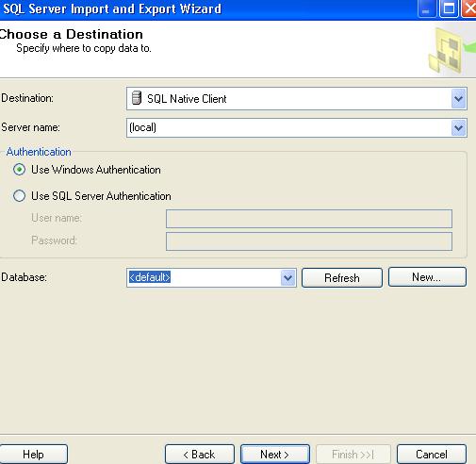The width and height of the screenshot is (476, 464).
Task: Open the Destination dropdown arrow
Action: (458, 99)
